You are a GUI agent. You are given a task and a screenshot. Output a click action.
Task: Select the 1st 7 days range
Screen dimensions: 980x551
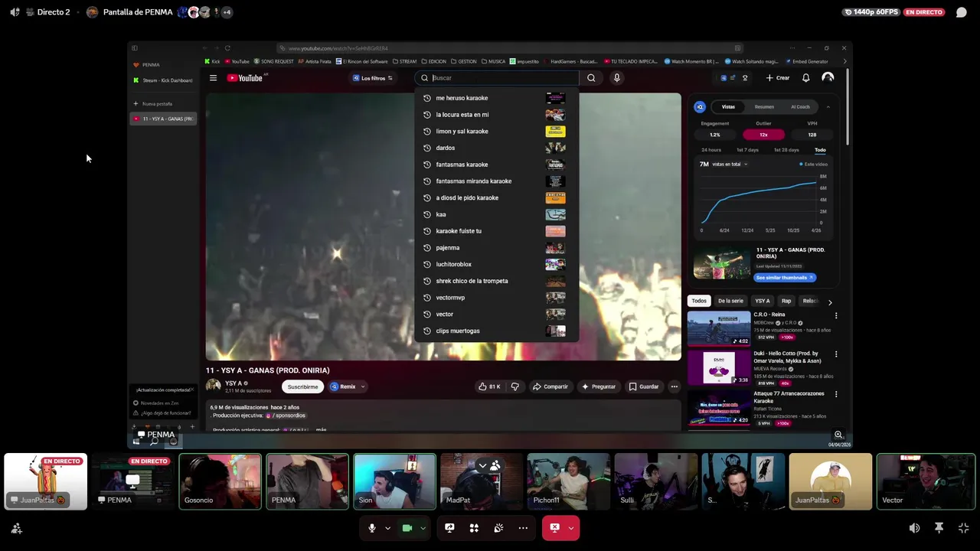[747, 150]
